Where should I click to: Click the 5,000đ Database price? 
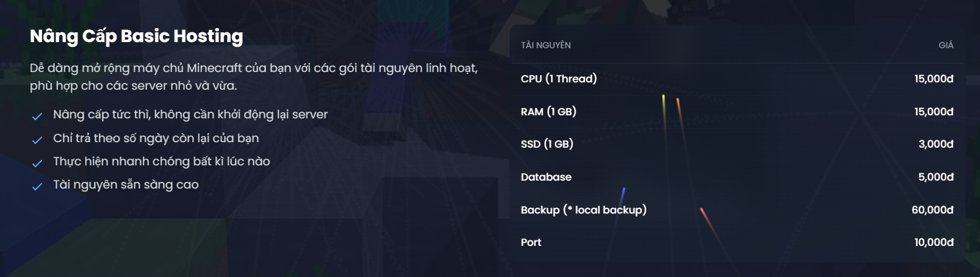coord(935,177)
